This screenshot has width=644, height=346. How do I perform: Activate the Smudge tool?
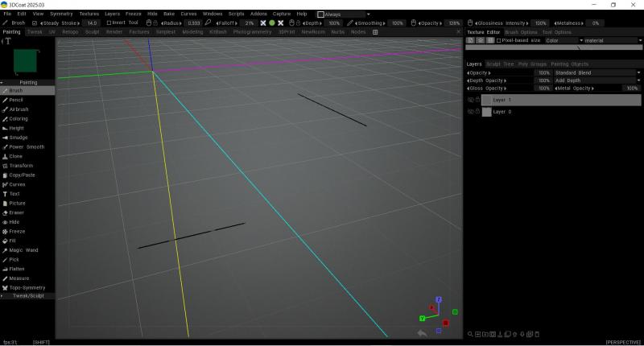(x=19, y=138)
